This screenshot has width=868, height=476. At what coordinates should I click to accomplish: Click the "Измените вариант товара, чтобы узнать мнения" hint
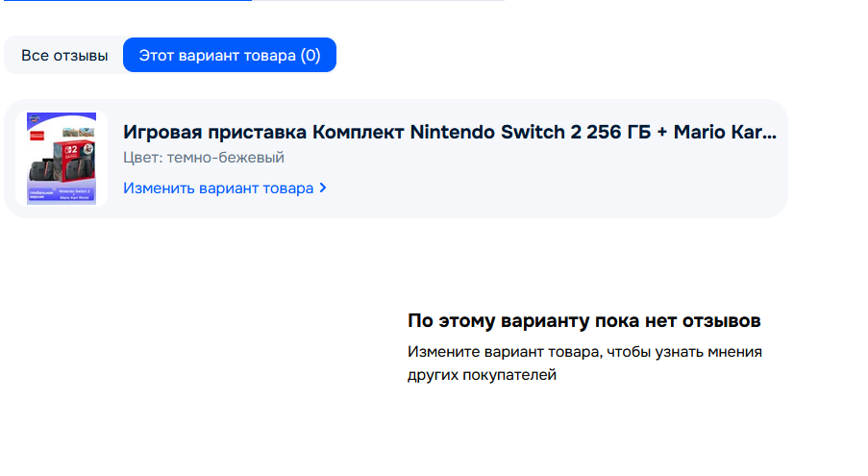pyautogui.click(x=584, y=352)
